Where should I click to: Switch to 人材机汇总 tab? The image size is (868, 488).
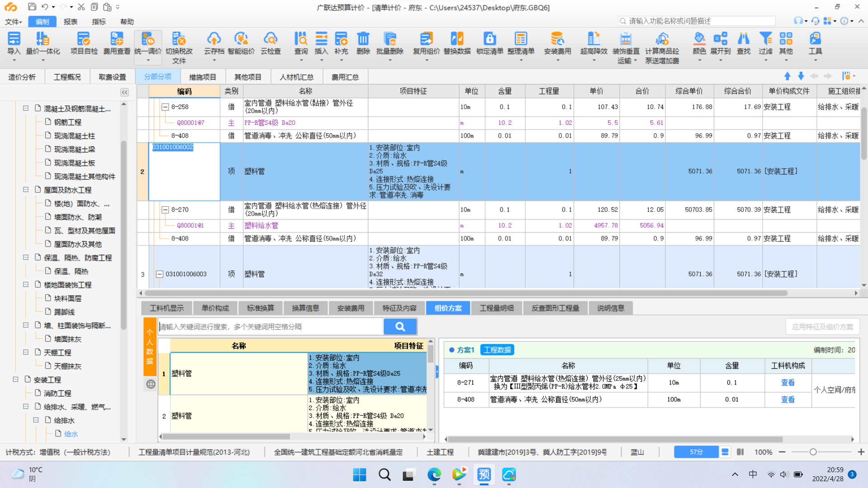point(297,77)
